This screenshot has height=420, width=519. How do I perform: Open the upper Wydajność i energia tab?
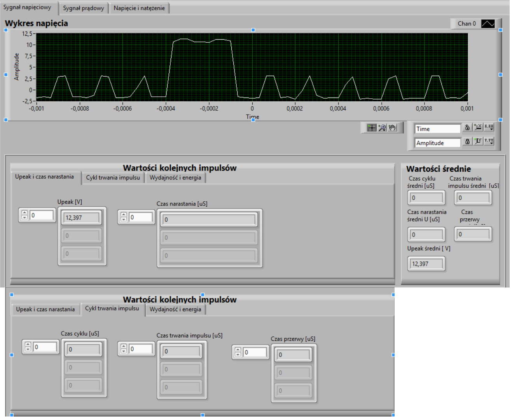click(175, 178)
